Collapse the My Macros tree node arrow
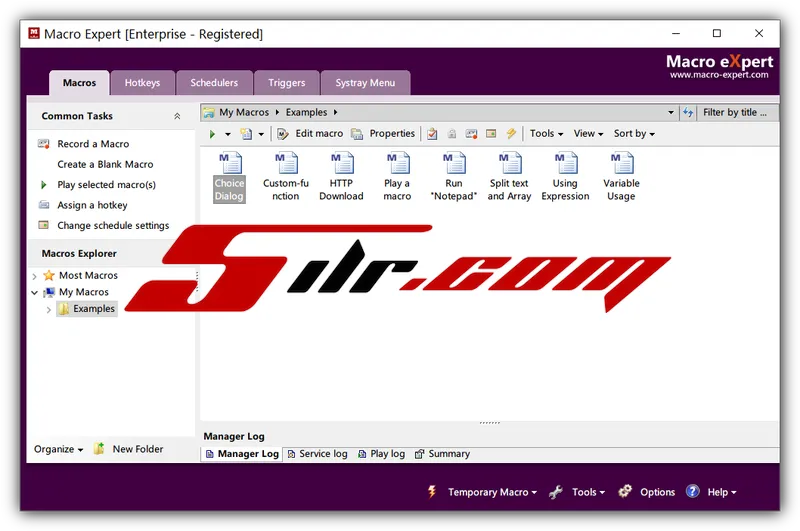This screenshot has width=800, height=531. [x=34, y=293]
